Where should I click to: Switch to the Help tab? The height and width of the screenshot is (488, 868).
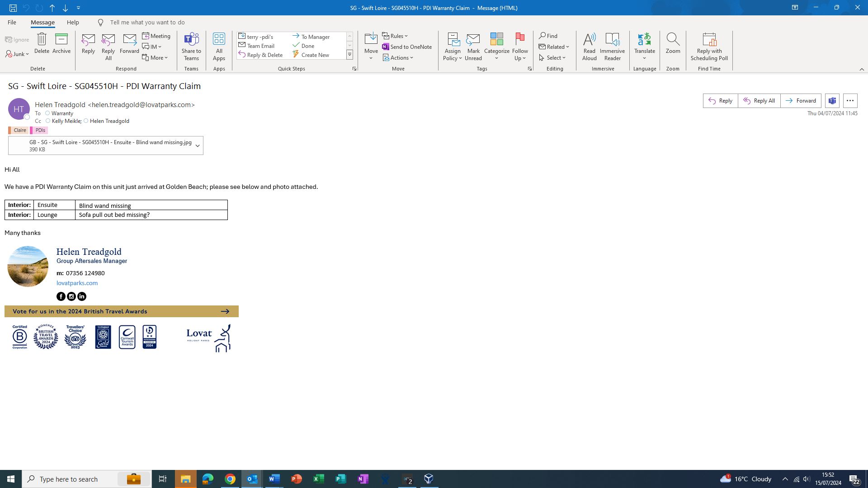pyautogui.click(x=73, y=23)
